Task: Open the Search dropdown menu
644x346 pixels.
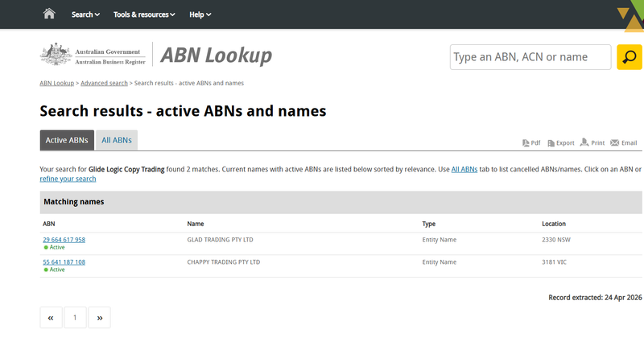Action: coord(85,14)
